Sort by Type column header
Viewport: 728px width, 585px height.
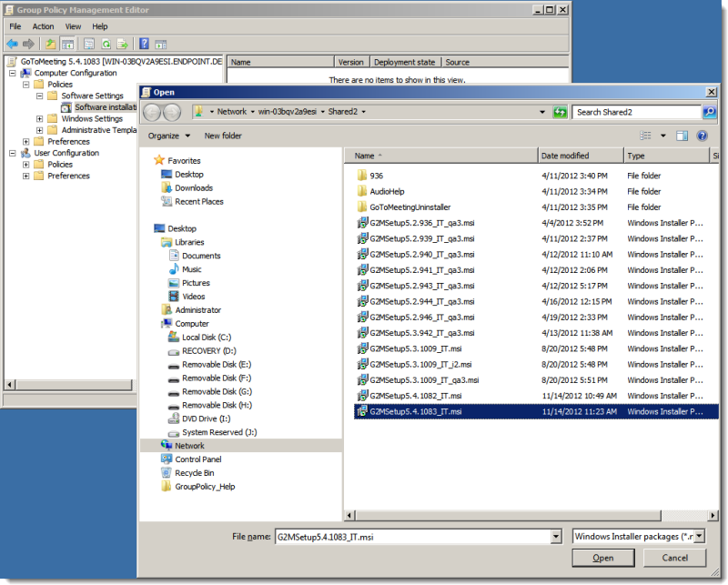point(667,156)
